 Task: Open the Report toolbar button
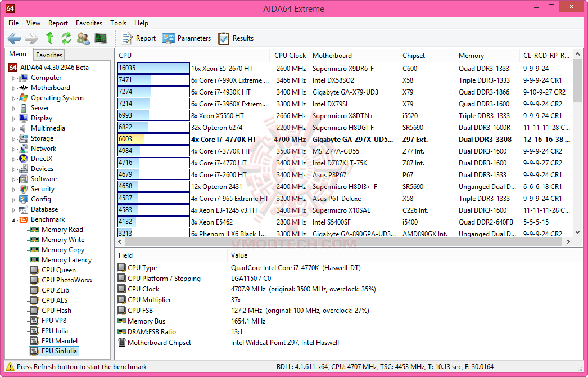138,38
